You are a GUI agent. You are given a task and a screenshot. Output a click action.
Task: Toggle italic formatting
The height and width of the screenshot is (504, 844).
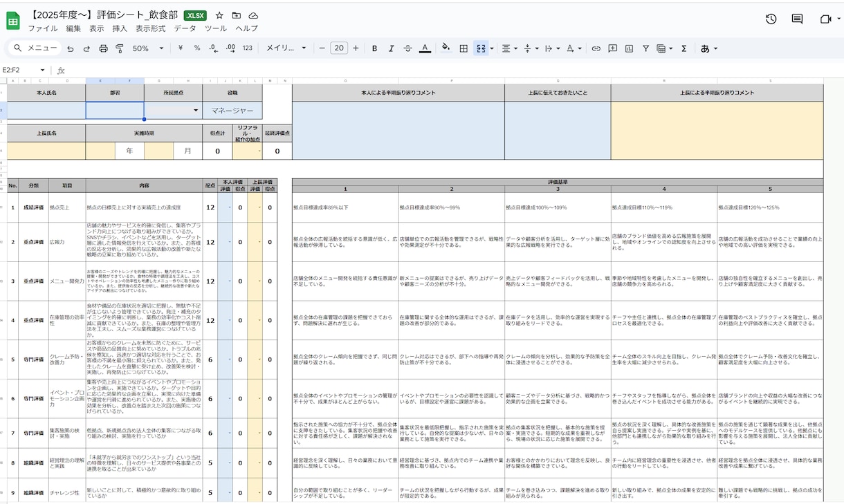[392, 48]
